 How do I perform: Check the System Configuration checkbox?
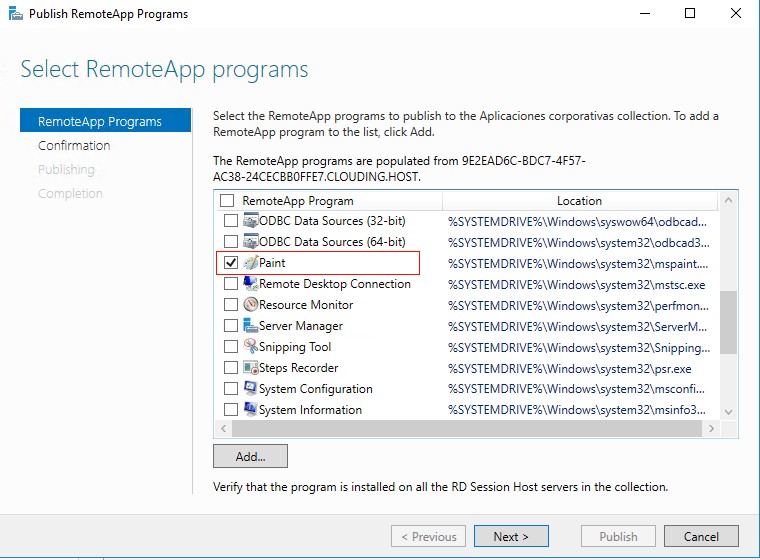(231, 388)
